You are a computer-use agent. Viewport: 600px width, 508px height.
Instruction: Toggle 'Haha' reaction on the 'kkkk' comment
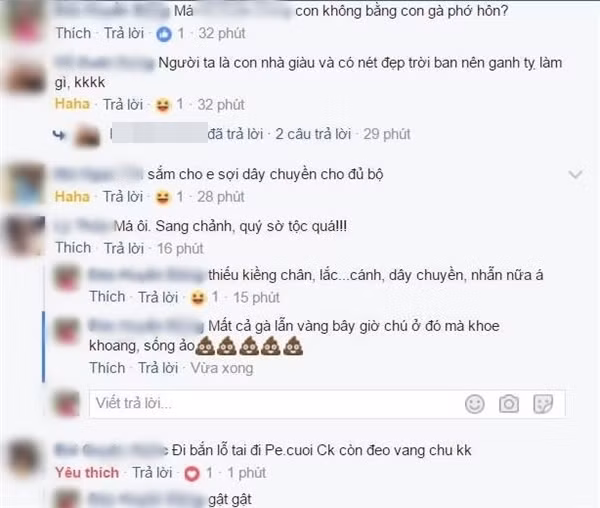[x=72, y=104]
